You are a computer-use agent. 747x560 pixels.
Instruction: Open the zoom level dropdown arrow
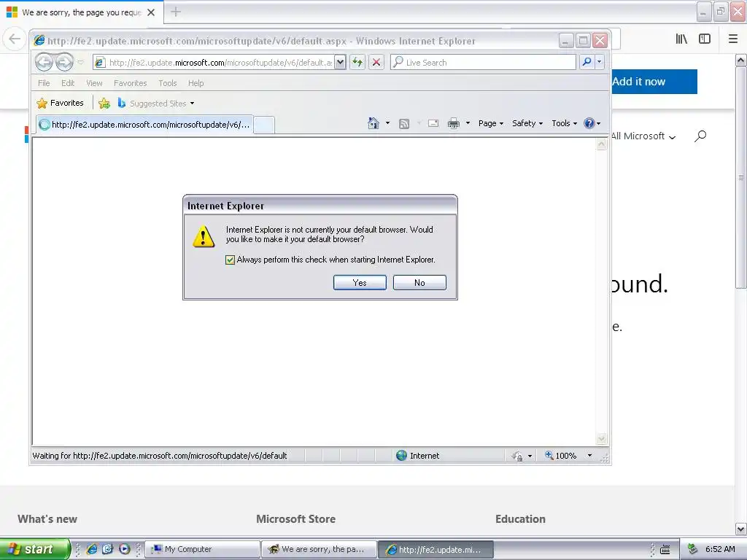coord(589,456)
